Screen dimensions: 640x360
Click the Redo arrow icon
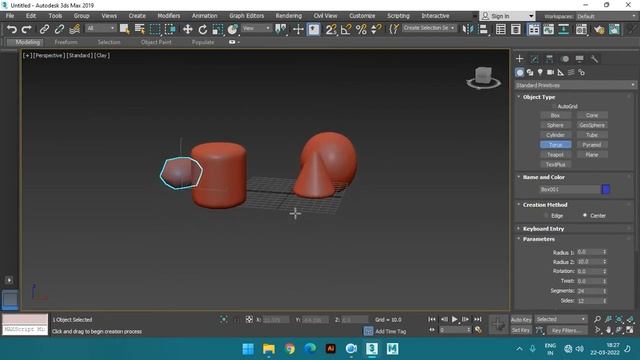click(x=27, y=29)
